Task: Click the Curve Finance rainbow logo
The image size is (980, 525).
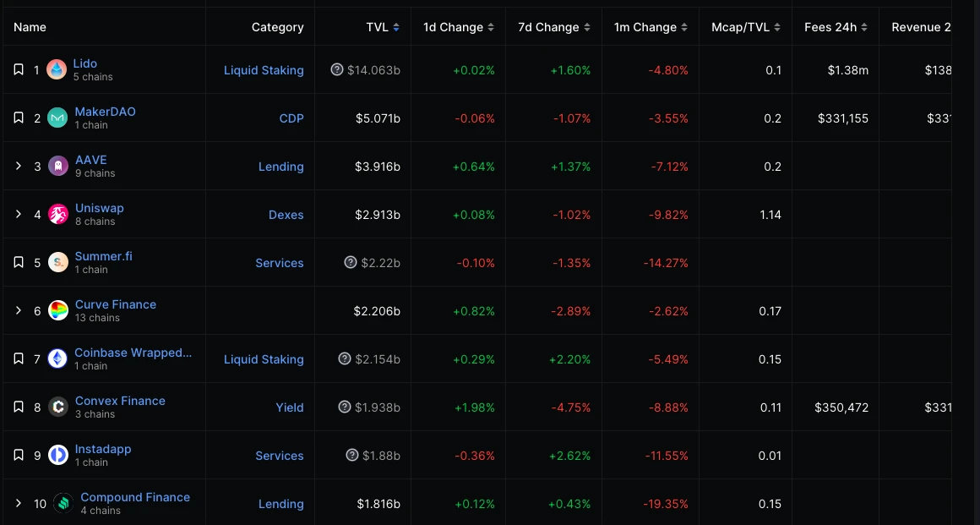Action: coord(57,310)
